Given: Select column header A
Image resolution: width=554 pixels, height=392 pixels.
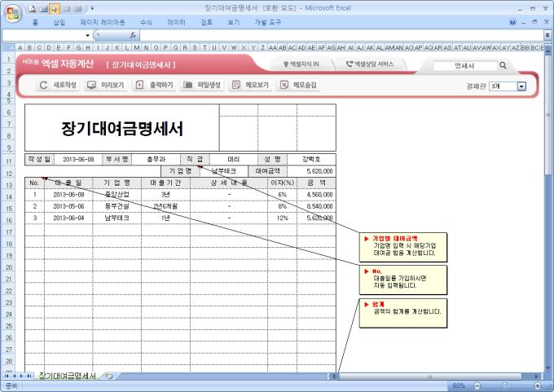Looking at the screenshot, I should coord(20,47).
